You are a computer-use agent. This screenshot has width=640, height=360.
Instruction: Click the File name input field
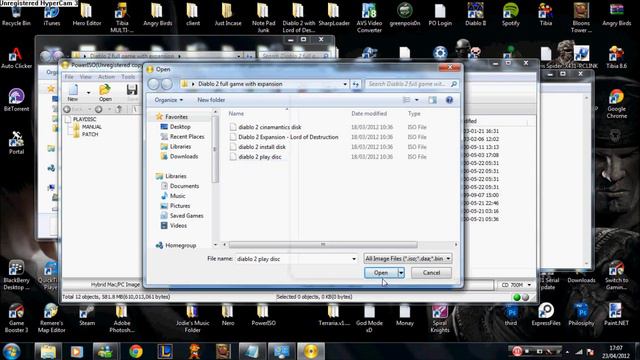pyautogui.click(x=294, y=259)
